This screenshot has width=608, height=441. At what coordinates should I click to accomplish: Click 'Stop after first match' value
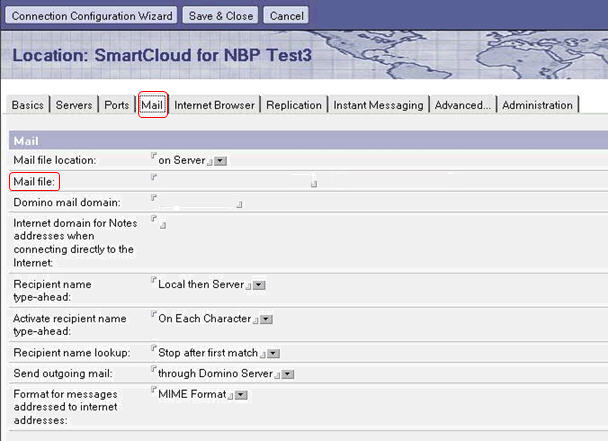208,353
